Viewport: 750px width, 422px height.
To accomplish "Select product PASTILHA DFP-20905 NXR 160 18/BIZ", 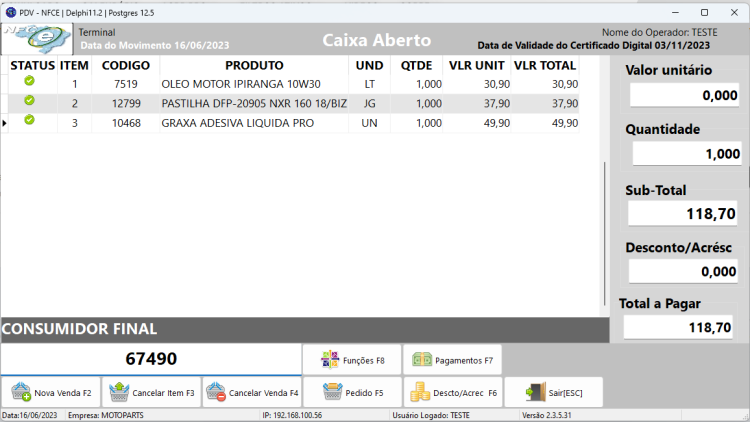I will (x=254, y=103).
